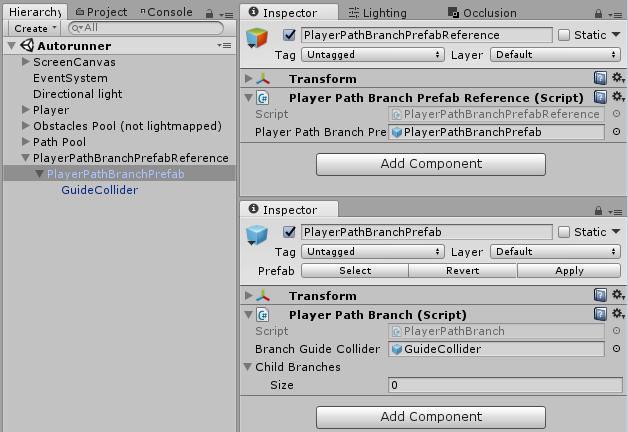Image resolution: width=628 pixels, height=432 pixels.
Task: Click Add Component in top Inspector
Action: click(x=431, y=164)
